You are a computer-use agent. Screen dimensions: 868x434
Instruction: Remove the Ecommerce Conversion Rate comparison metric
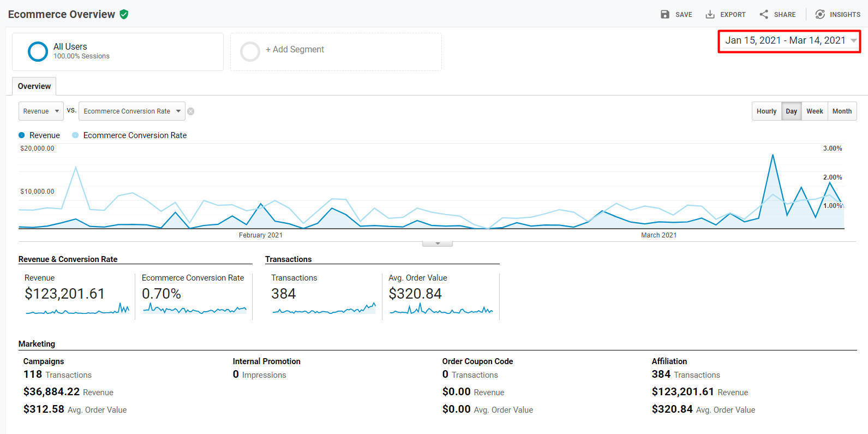click(190, 111)
